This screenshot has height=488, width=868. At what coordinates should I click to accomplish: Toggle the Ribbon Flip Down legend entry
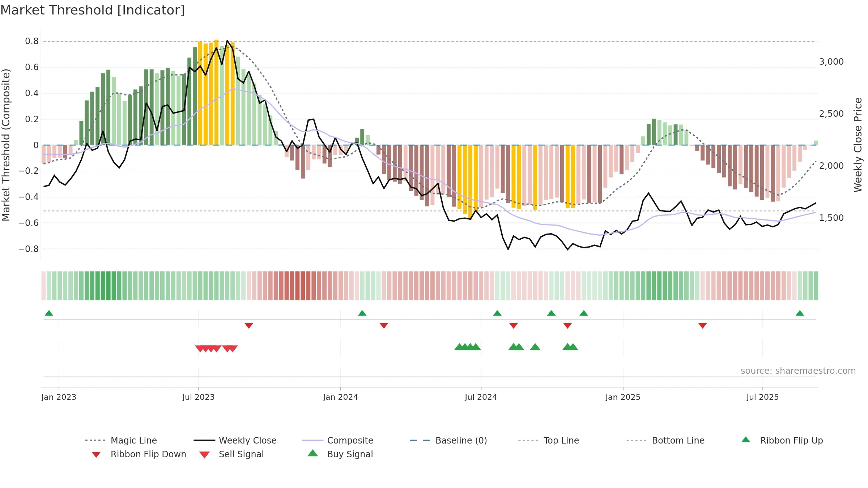[x=139, y=454]
